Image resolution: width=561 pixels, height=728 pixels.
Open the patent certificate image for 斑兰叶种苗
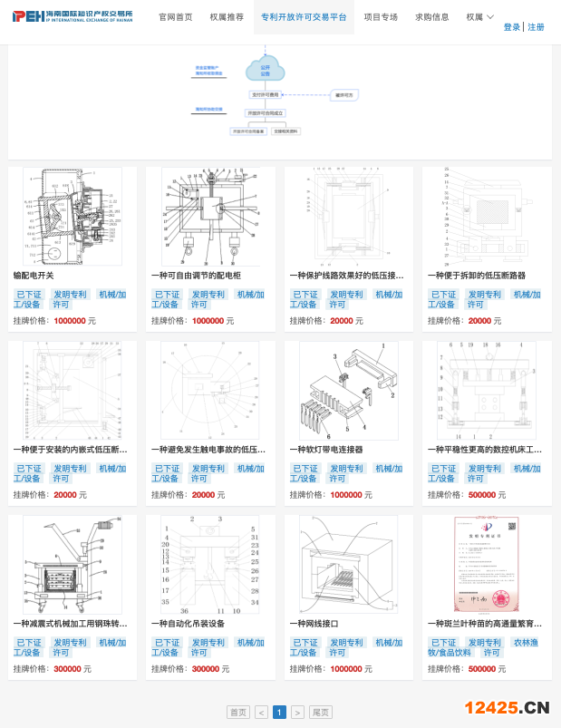pyautogui.click(x=487, y=564)
